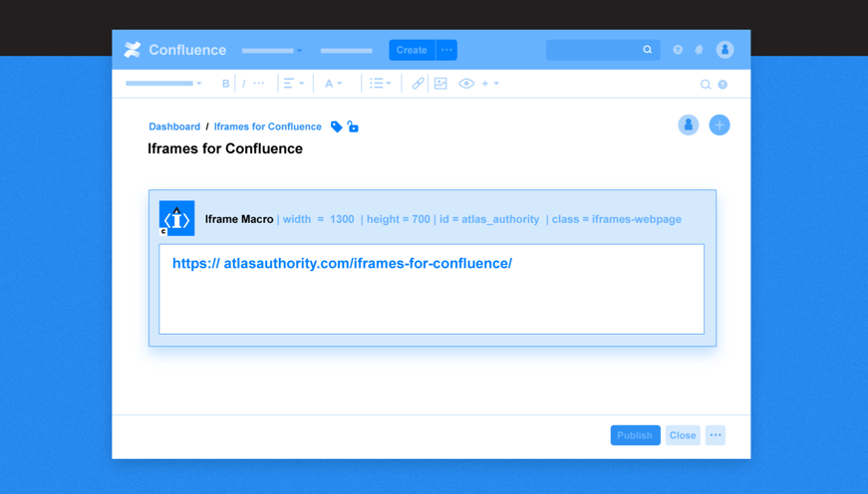868x494 pixels.
Task: Expand the bullet list dropdown
Action: point(381,84)
